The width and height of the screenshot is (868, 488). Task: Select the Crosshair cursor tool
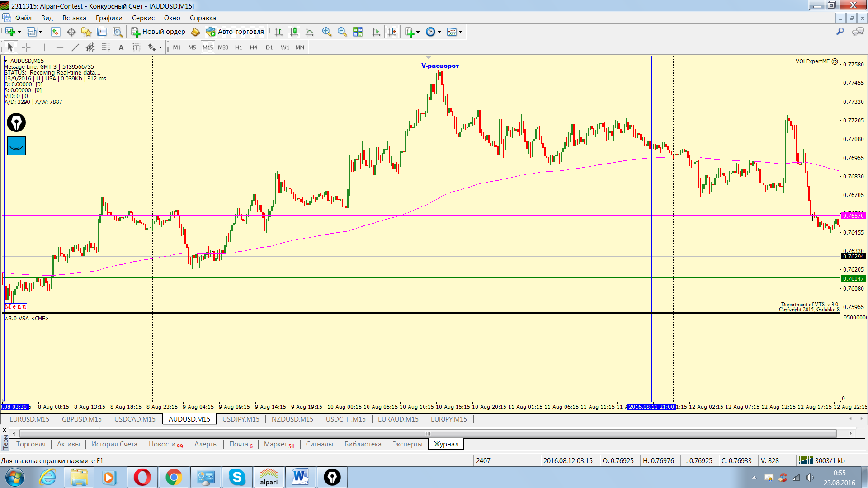point(26,47)
